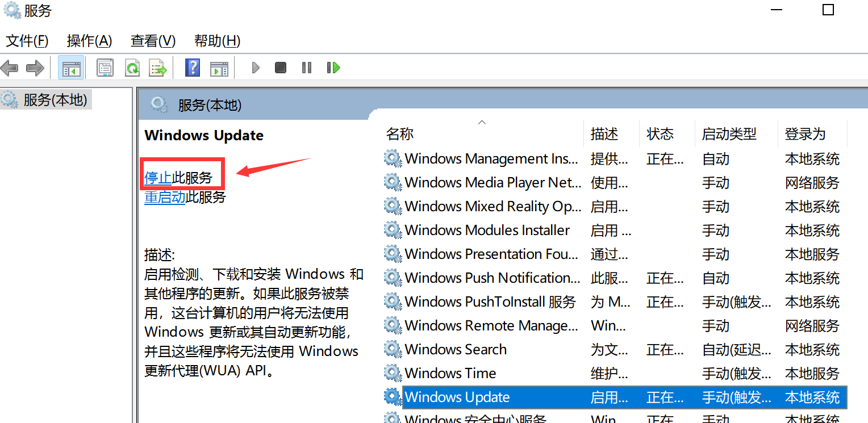Click the 重启动 link to restart the service

(165, 197)
